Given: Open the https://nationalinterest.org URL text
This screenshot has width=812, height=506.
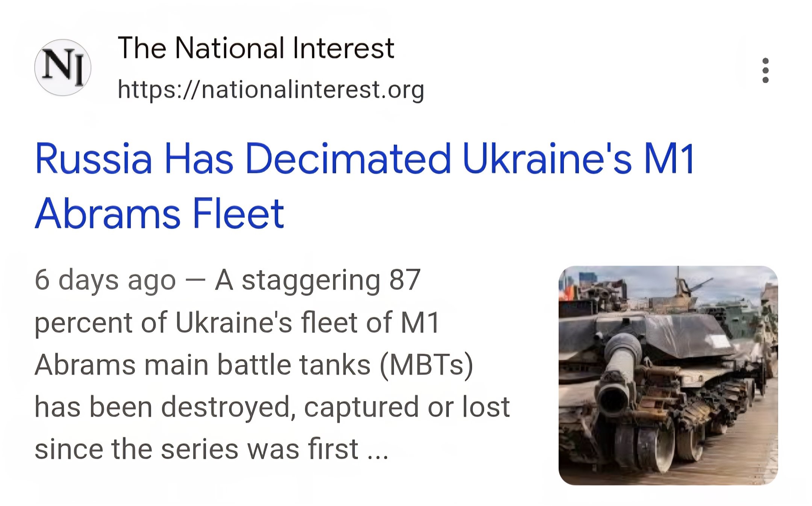Looking at the screenshot, I should [271, 90].
